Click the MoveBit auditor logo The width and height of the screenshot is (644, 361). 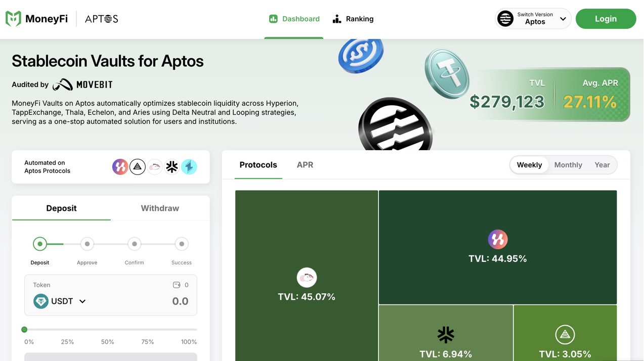coord(82,84)
